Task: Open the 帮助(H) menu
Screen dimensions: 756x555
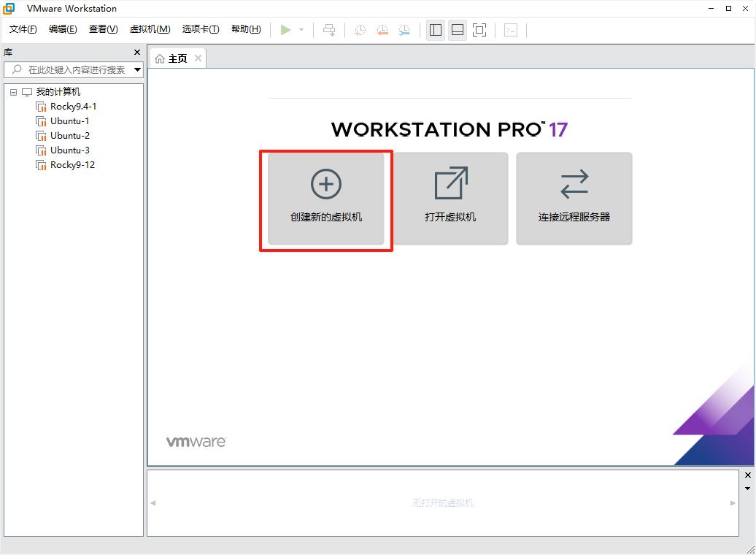Action: tap(246, 29)
